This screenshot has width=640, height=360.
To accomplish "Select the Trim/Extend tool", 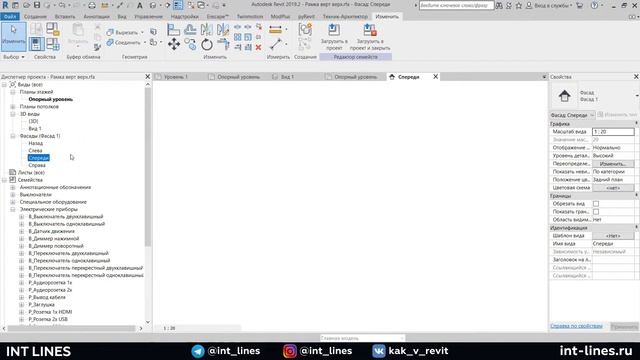I will pos(223,44).
